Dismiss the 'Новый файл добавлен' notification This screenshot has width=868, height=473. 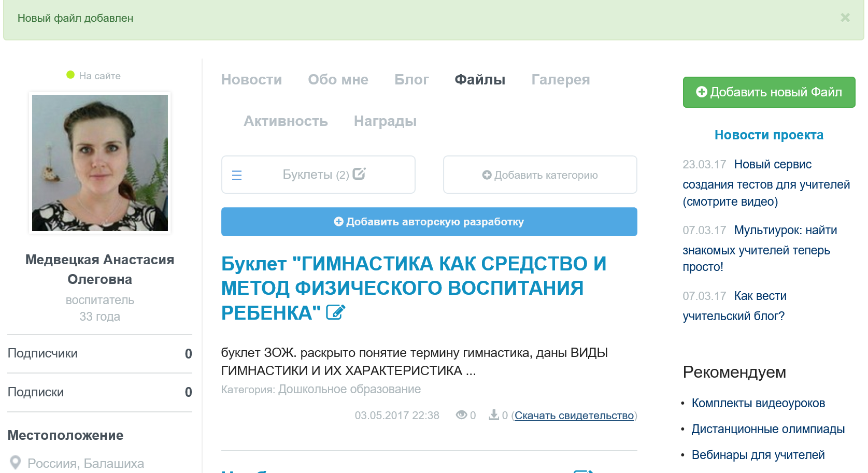click(845, 18)
